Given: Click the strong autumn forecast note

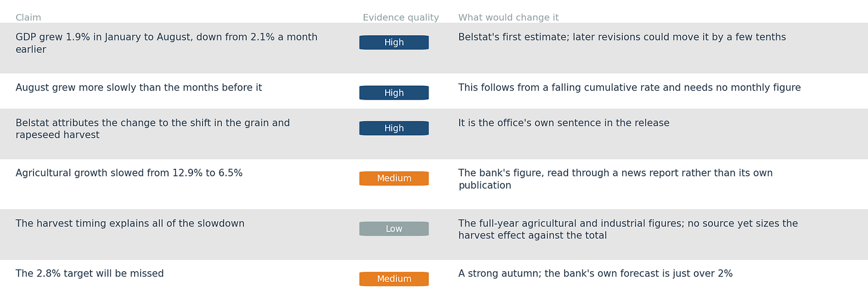Looking at the screenshot, I should (596, 274).
